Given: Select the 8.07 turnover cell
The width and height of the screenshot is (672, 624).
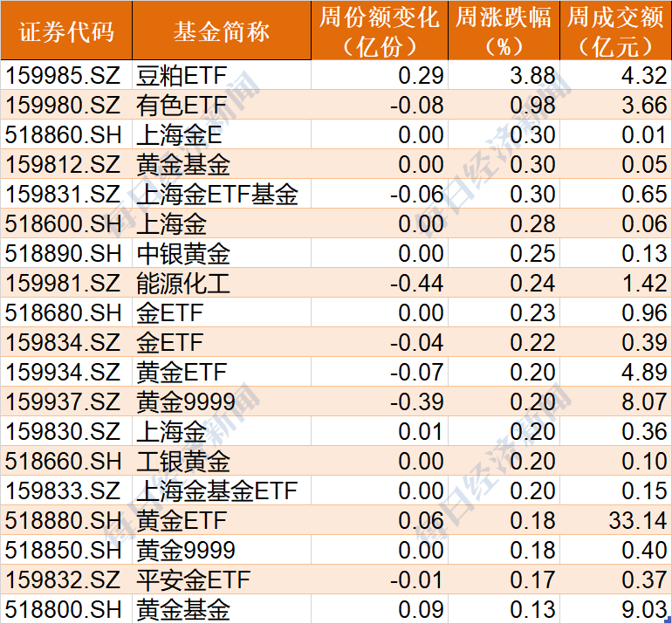Looking at the screenshot, I should point(615,401).
